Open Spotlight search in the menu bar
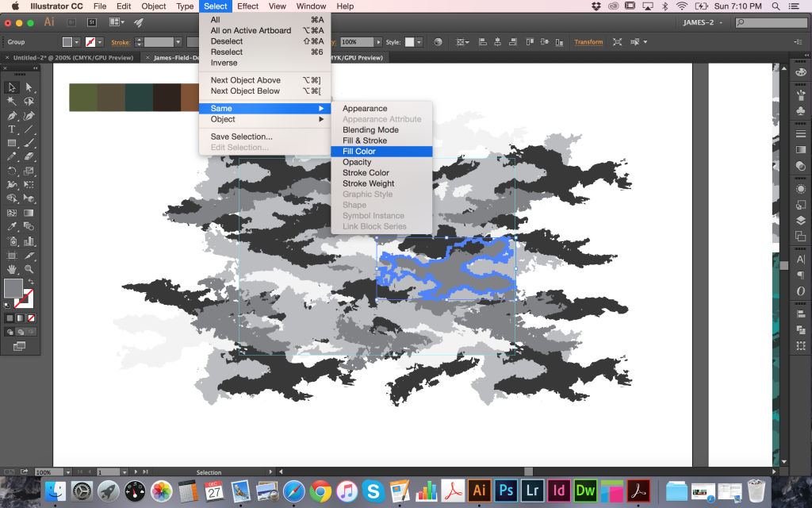 [775, 6]
